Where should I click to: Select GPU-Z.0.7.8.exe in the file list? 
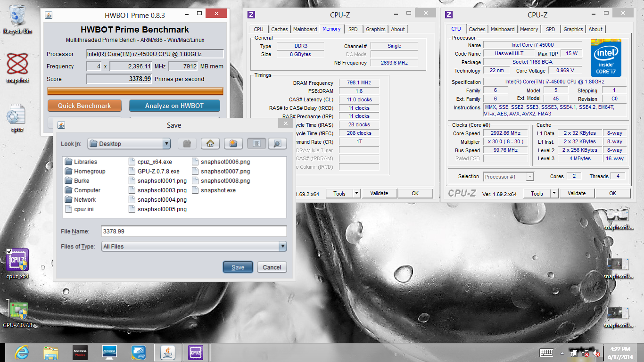154,171
